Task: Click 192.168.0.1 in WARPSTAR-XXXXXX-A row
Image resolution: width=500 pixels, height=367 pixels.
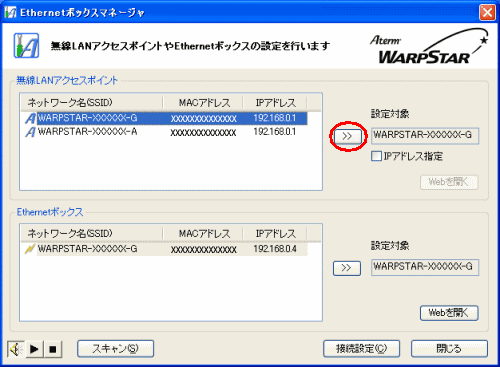Action: 275,132
